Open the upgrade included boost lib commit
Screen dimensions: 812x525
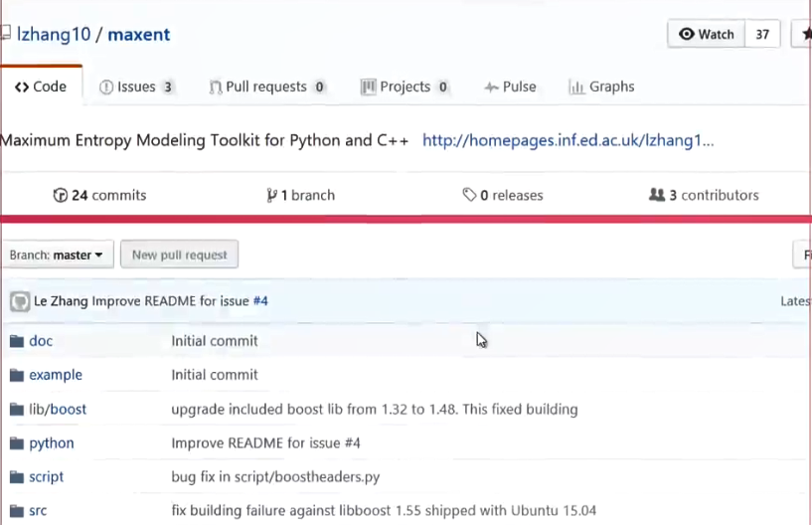coord(375,410)
